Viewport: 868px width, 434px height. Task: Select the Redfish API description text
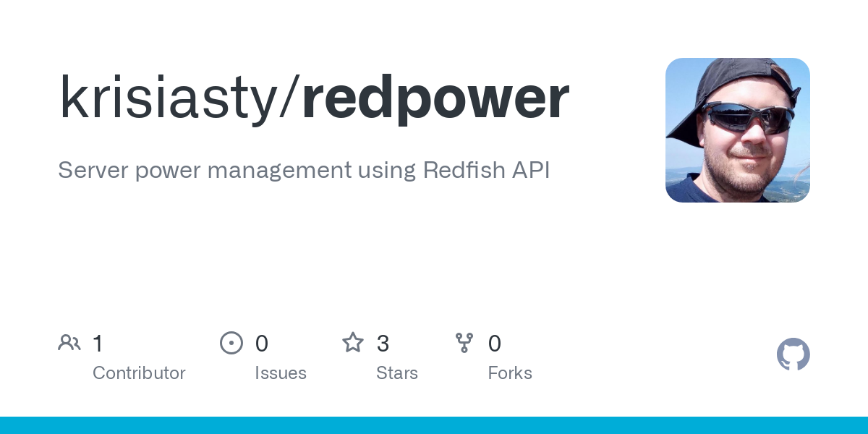(x=304, y=170)
